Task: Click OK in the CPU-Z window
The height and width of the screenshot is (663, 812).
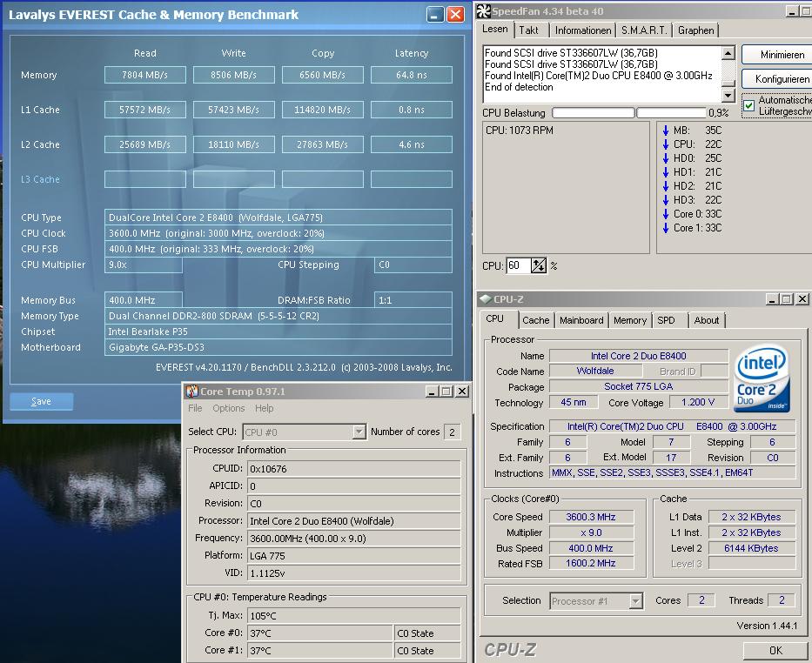Action: click(x=775, y=650)
